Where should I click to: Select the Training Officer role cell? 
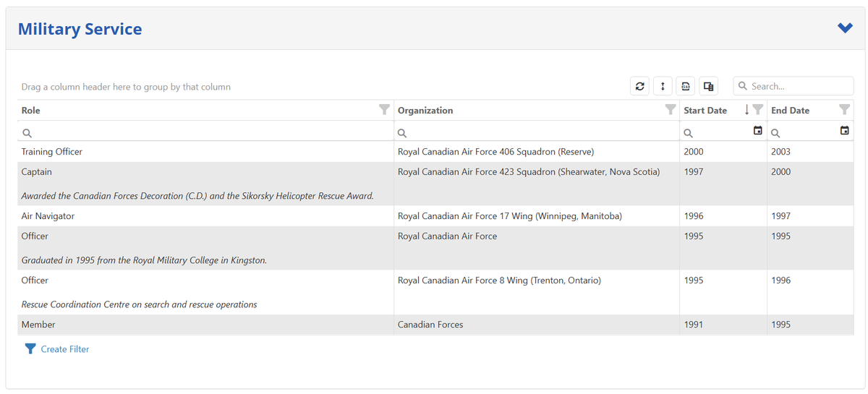coord(205,152)
